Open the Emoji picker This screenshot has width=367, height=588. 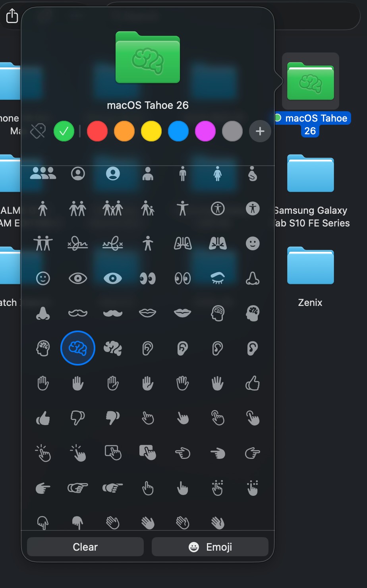210,547
